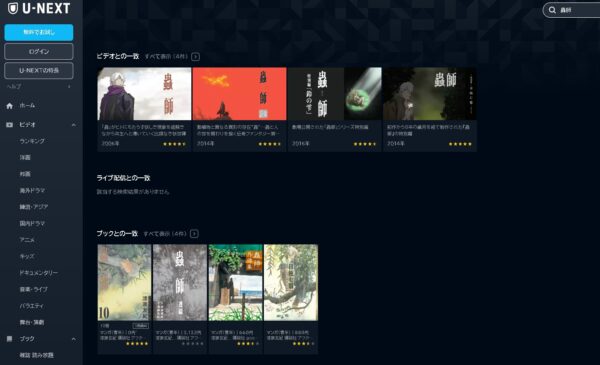Click the ビデオ label in sidebar
Image resolution: width=600 pixels, height=365 pixels.
(x=27, y=125)
